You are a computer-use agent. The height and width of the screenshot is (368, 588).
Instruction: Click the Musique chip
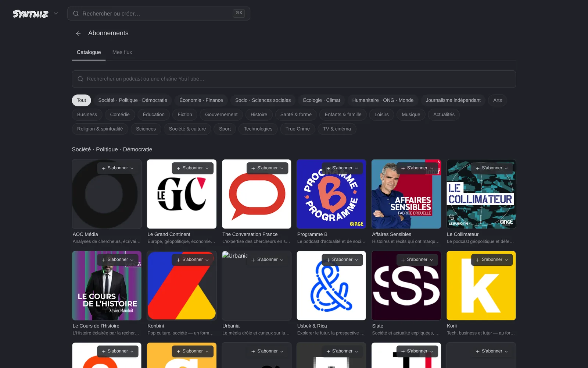click(x=411, y=114)
